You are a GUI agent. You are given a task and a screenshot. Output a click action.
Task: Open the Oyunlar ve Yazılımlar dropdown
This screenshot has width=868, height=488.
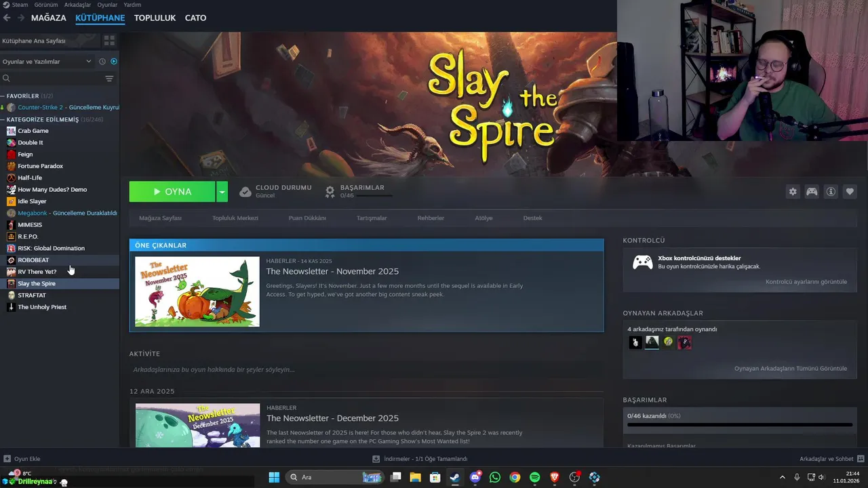click(46, 62)
